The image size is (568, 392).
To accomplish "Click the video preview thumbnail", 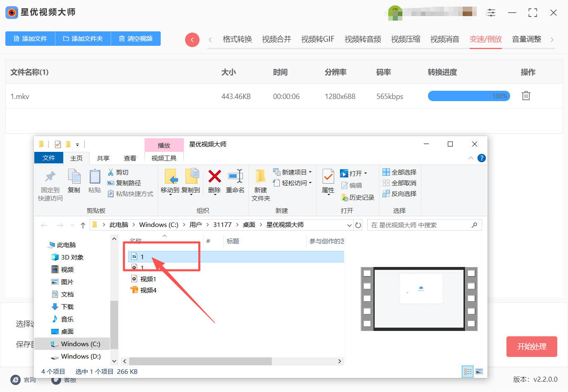I will 419,299.
